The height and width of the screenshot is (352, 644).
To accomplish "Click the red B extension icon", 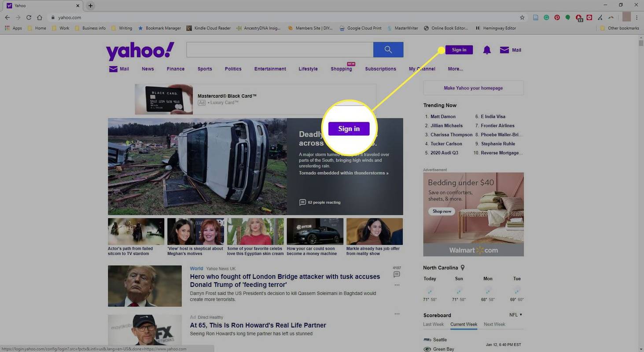I will (x=589, y=18).
